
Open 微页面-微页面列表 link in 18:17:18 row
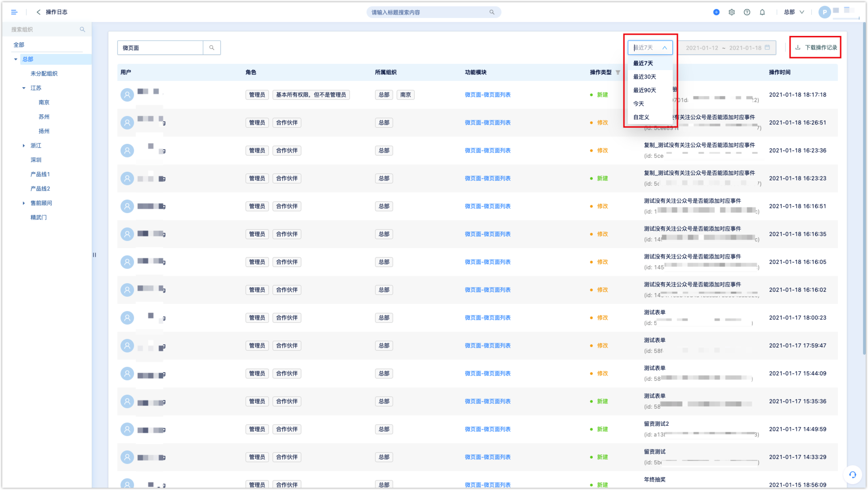coord(487,95)
